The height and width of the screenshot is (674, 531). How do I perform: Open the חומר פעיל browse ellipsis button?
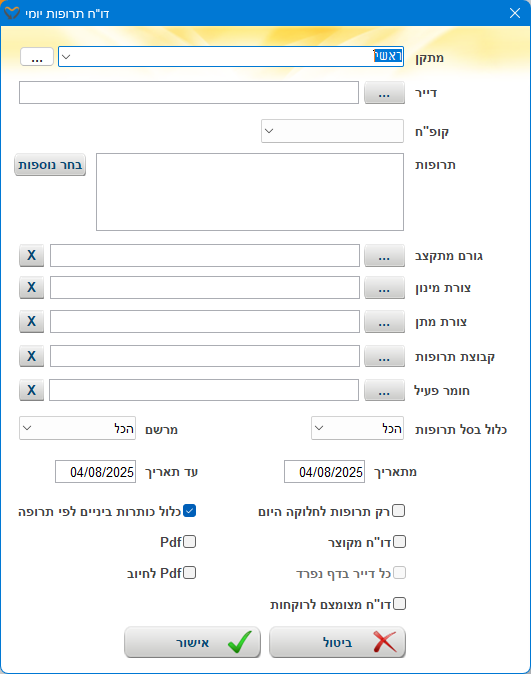pyautogui.click(x=384, y=390)
